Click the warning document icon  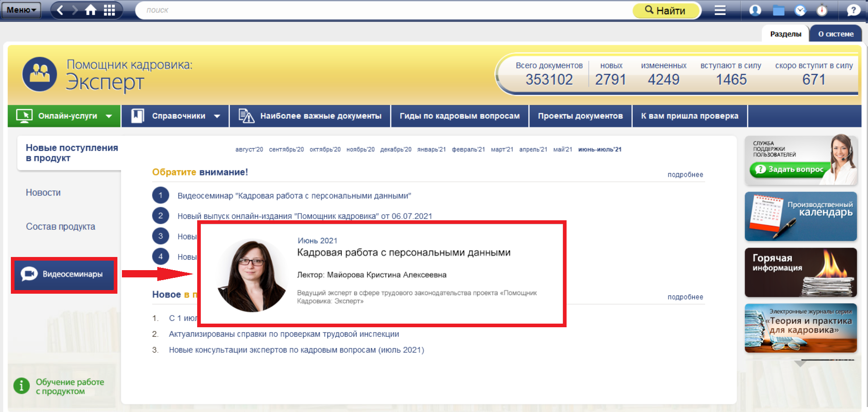(x=246, y=116)
